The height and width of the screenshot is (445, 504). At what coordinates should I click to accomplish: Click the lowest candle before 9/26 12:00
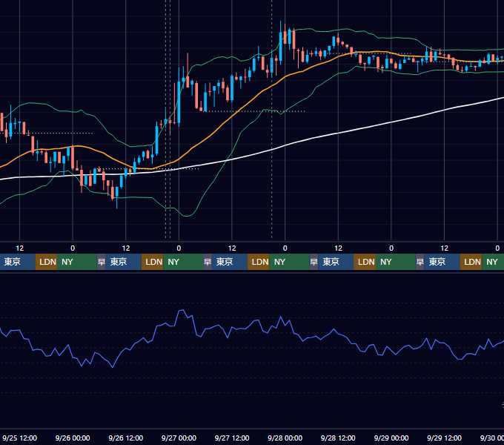coord(116,192)
